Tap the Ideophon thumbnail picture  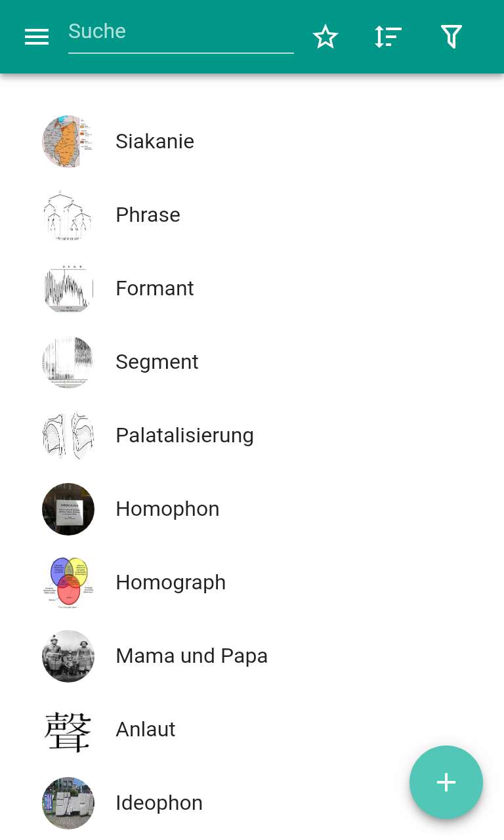click(68, 803)
